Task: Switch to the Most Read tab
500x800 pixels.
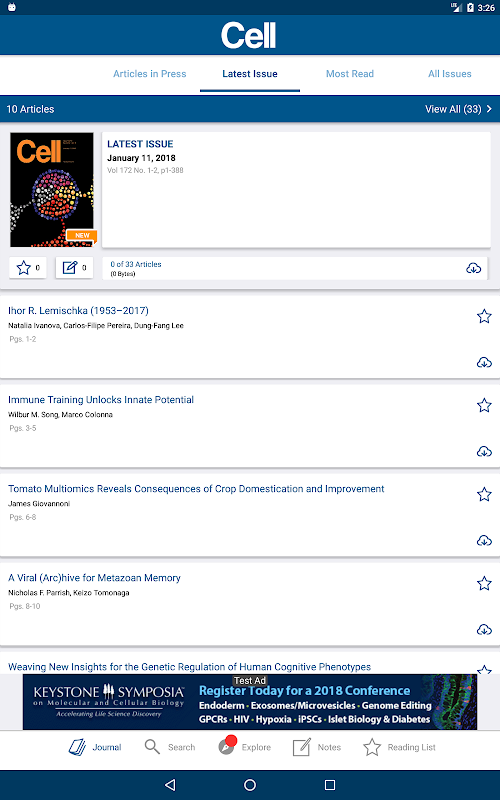Action: point(350,74)
